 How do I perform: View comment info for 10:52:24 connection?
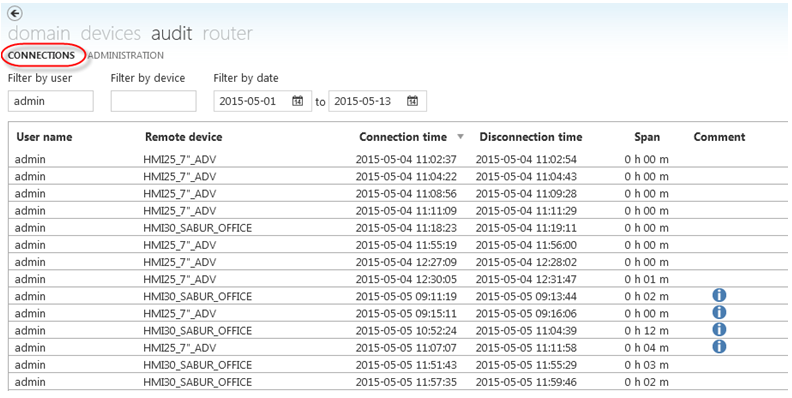click(x=719, y=330)
